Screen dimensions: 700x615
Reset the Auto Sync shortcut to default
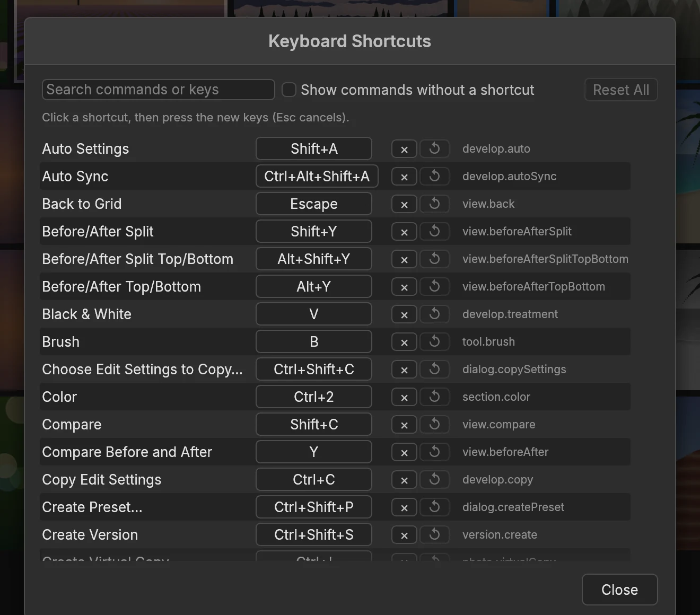(434, 177)
